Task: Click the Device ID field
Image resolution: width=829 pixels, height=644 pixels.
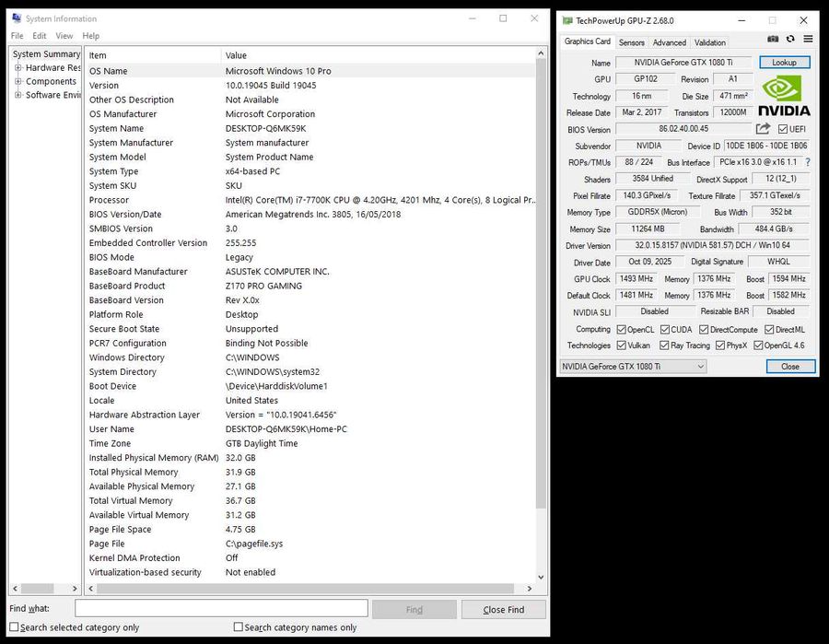Action: click(x=766, y=146)
